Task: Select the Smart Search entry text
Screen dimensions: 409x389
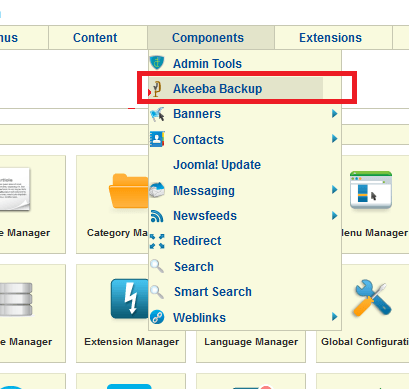Action: (213, 292)
